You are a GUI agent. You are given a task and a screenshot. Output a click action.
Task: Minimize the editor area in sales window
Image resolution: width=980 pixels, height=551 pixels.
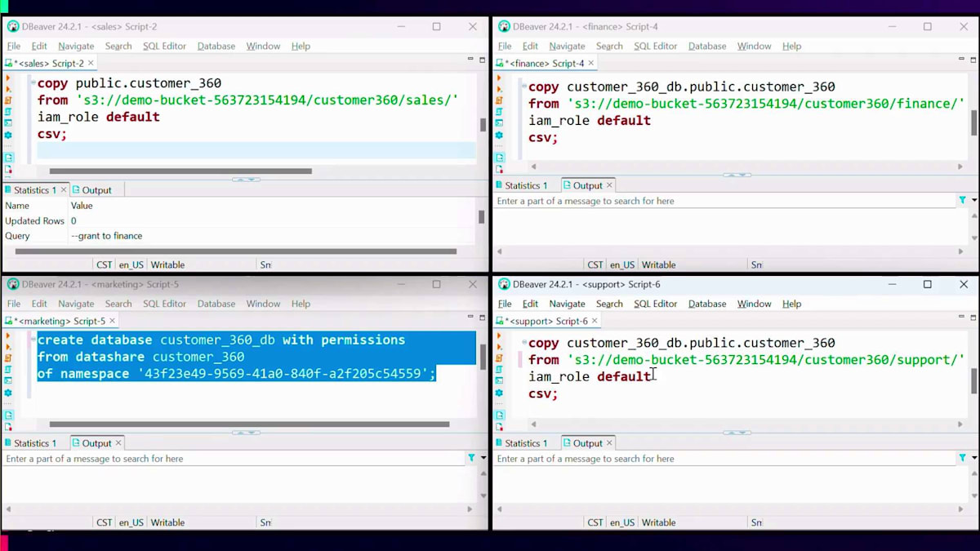coord(470,60)
